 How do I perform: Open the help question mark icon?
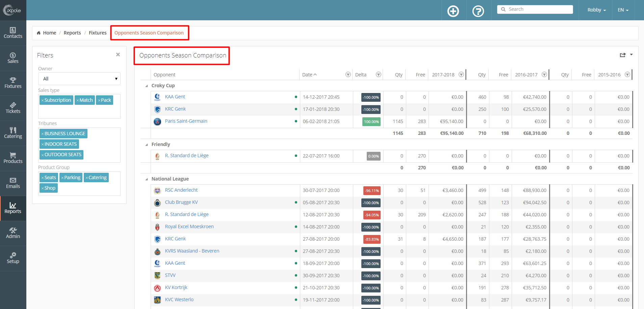pos(478,11)
